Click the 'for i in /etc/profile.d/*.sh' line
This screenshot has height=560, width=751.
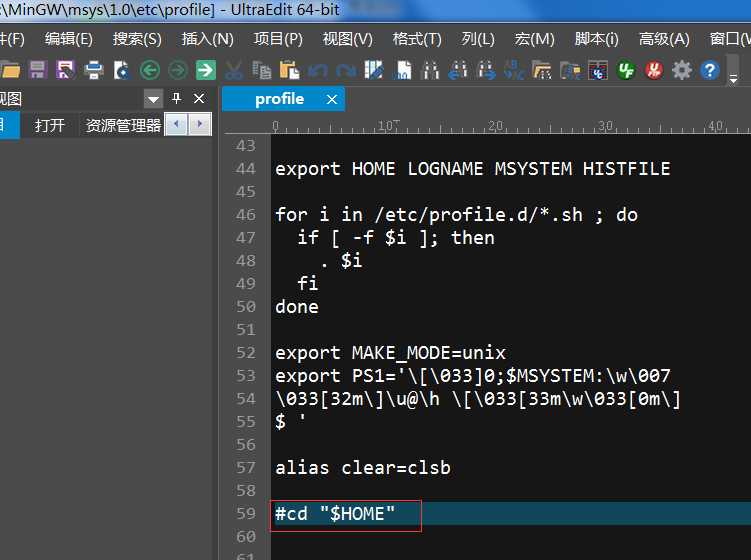(x=456, y=215)
